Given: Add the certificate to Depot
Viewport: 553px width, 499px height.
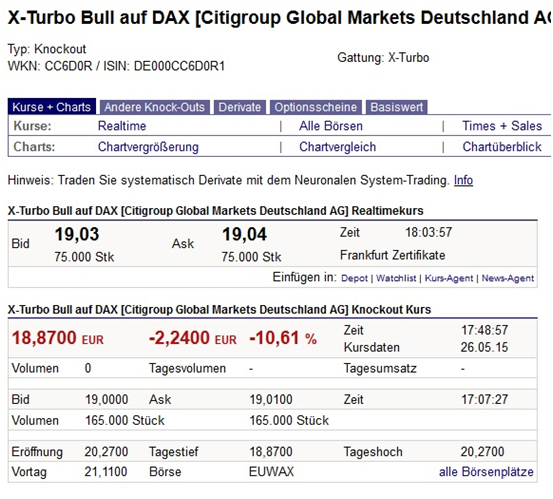Looking at the screenshot, I should click(x=354, y=278).
